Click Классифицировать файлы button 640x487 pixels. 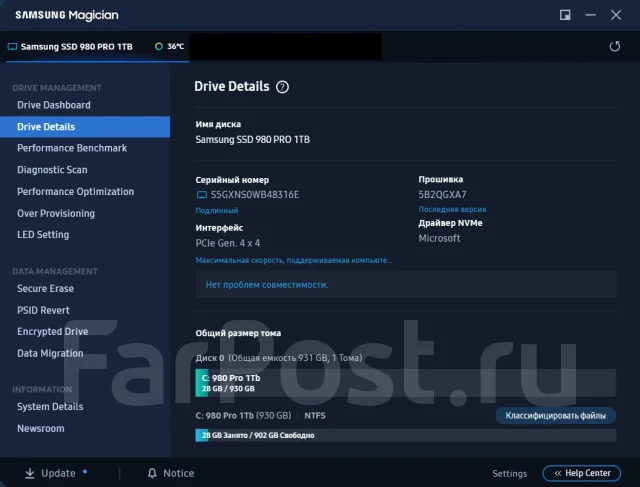556,416
